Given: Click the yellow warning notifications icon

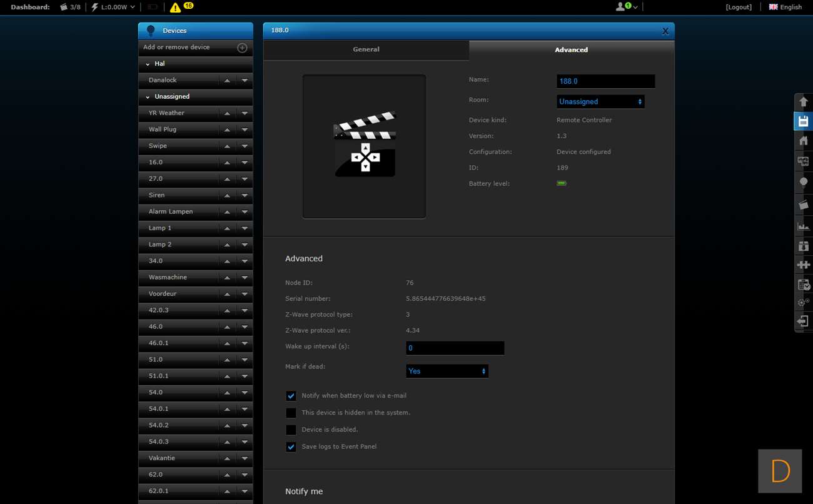Looking at the screenshot, I should point(175,8).
